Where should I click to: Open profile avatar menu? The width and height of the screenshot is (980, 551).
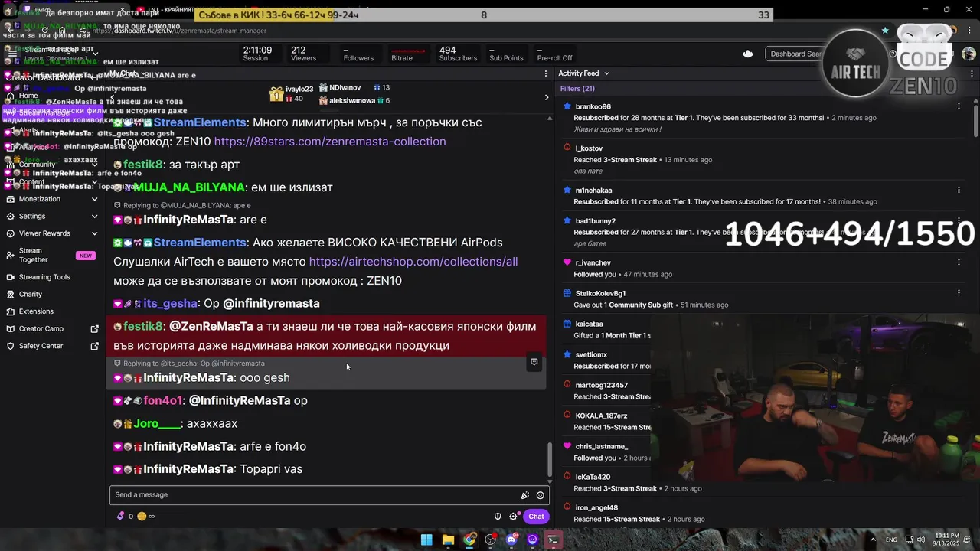click(x=969, y=54)
